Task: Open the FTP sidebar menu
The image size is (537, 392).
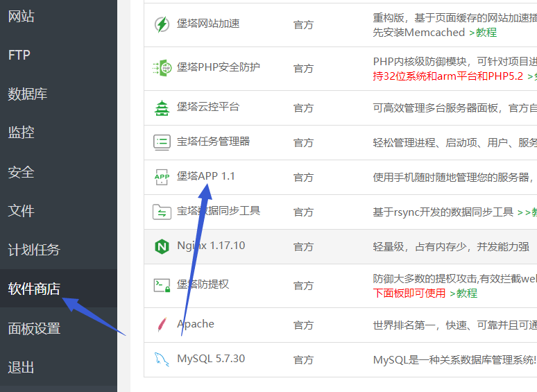Action: click(x=19, y=55)
